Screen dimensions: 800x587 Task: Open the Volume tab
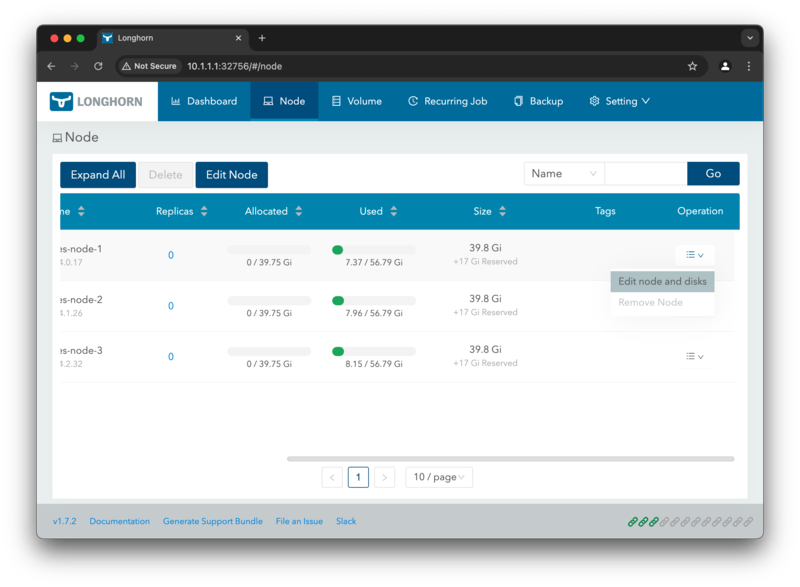357,101
